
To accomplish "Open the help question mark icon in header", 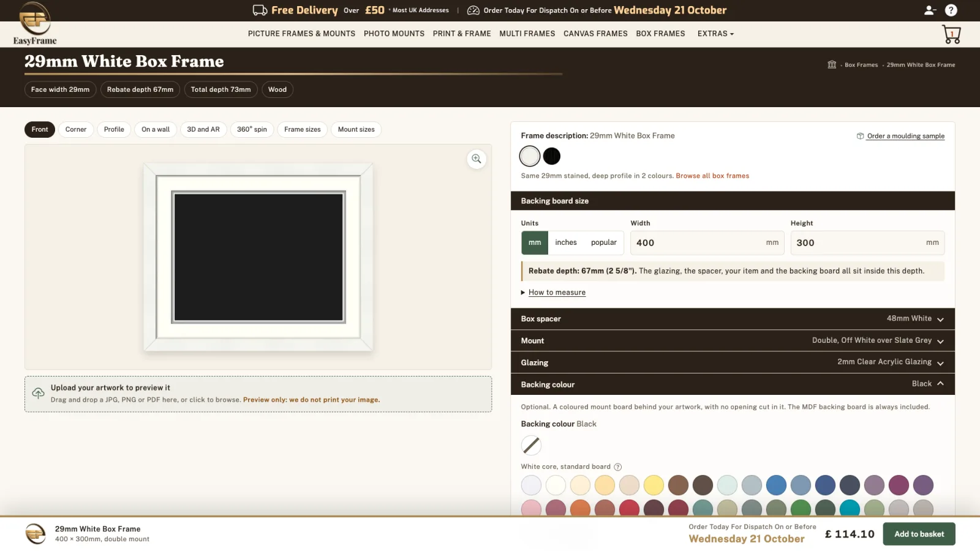I will 951,10.
